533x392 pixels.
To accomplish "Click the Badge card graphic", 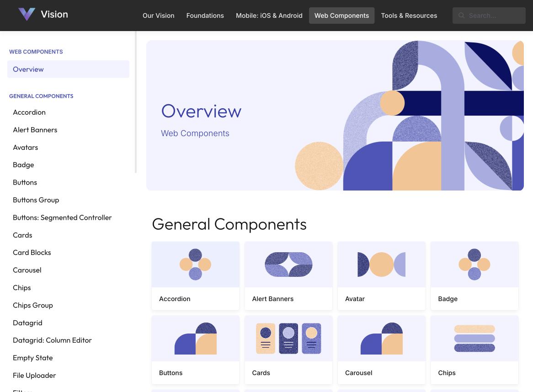I will [x=474, y=265].
